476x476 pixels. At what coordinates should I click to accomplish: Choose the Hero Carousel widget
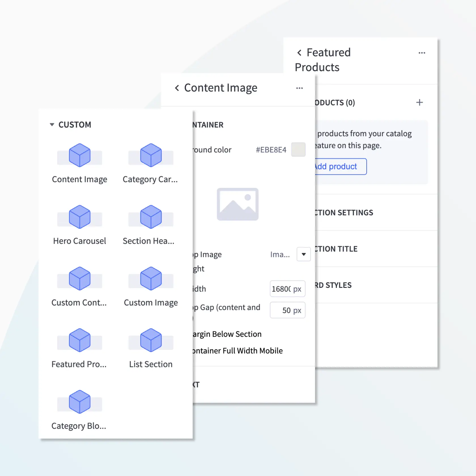(x=80, y=217)
